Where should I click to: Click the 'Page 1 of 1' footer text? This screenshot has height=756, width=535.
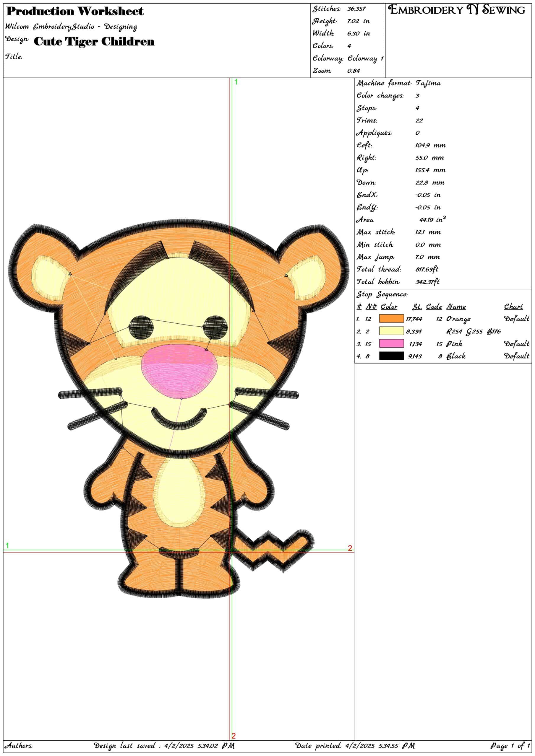(x=510, y=746)
